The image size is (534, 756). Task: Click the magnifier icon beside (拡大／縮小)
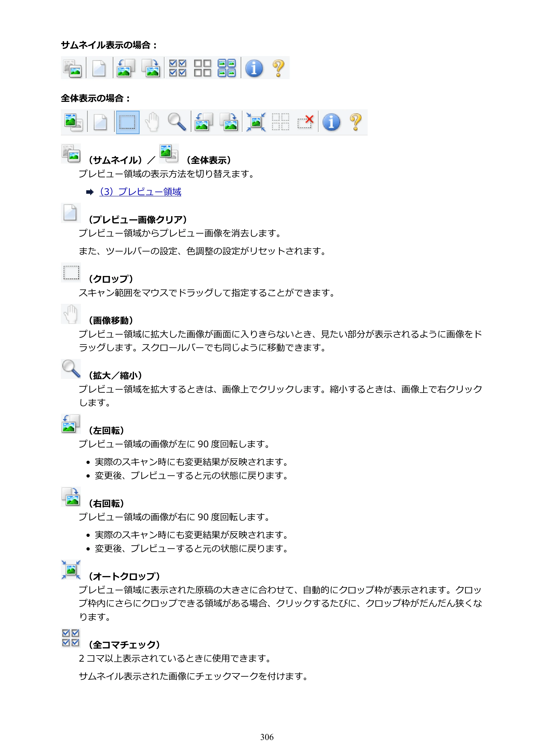click(x=71, y=369)
